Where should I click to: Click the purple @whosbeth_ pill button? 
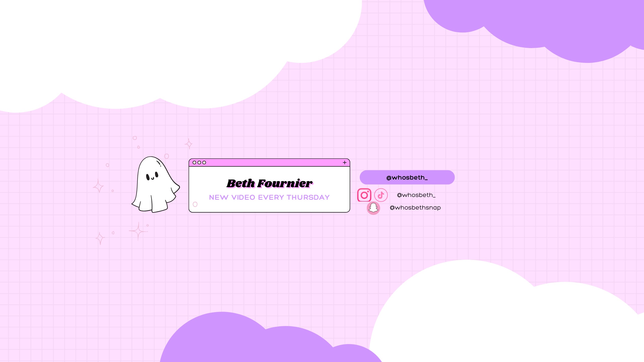pyautogui.click(x=407, y=177)
